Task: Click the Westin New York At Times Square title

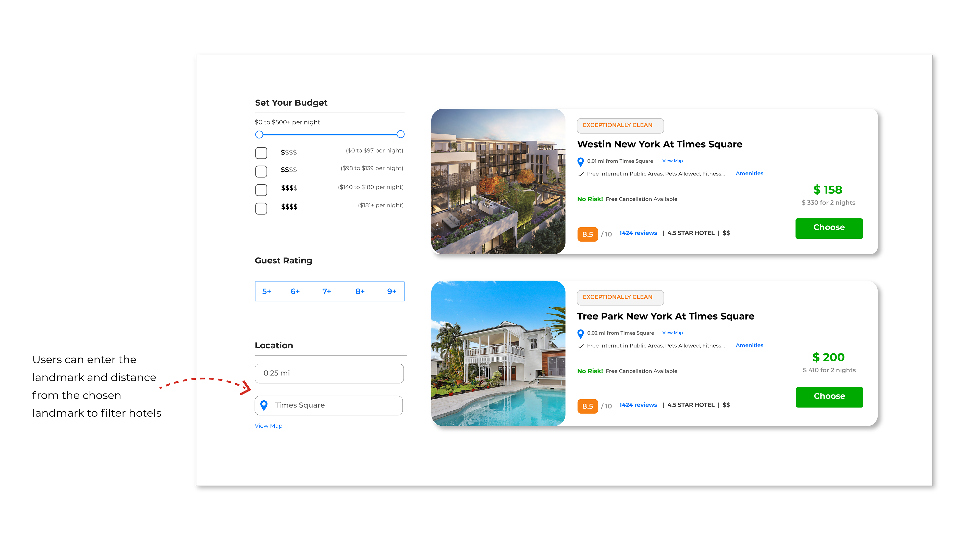Action: [659, 144]
